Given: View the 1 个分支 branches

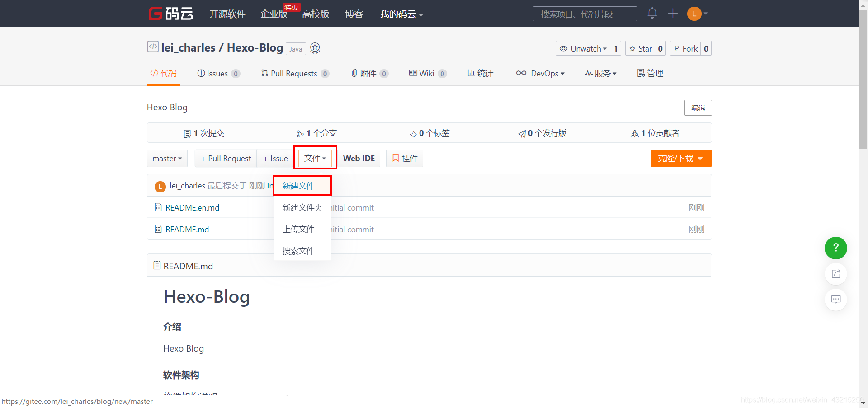Looking at the screenshot, I should click(x=316, y=133).
